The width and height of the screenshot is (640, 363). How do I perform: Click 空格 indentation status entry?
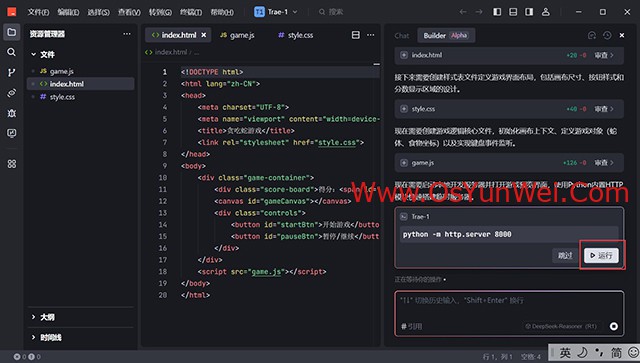tap(531, 357)
